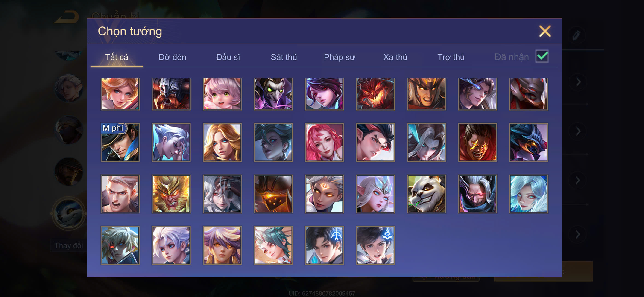Choose the red lava demon hero portrait
644x297 pixels.
(x=375, y=94)
